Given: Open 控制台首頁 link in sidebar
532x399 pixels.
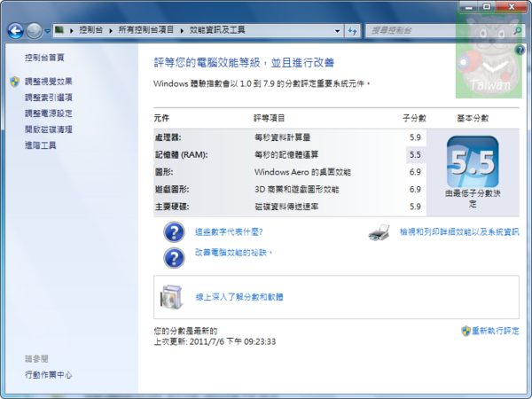Looking at the screenshot, I should [x=44, y=58].
